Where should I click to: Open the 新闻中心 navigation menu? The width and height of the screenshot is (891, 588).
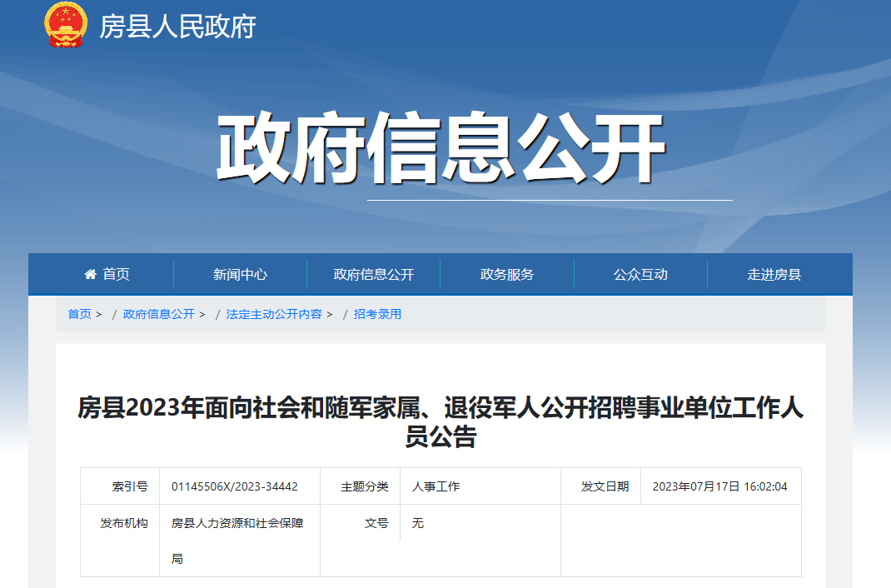point(240,274)
